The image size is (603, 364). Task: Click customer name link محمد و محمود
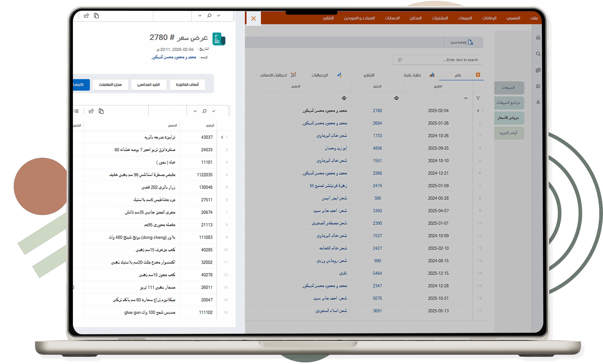174,57
